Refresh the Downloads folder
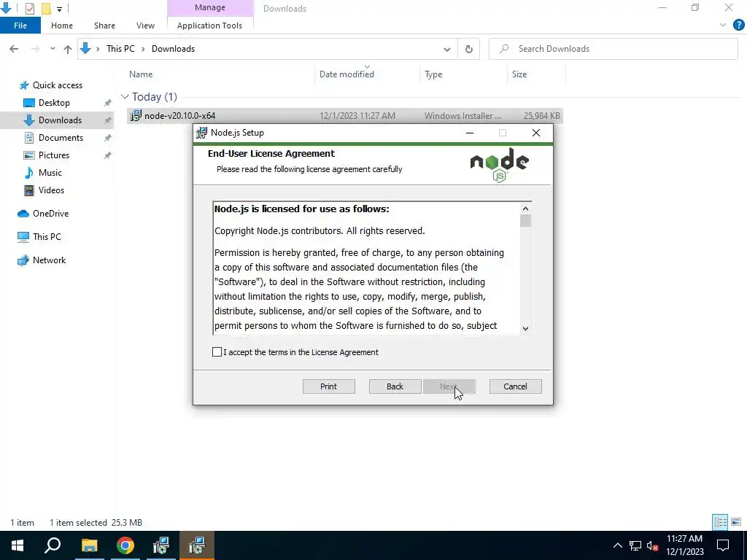The width and height of the screenshot is (747, 560). point(469,49)
